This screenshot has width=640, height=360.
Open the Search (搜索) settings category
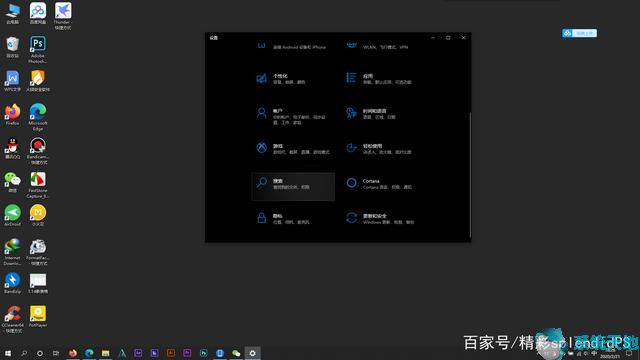coord(293,187)
